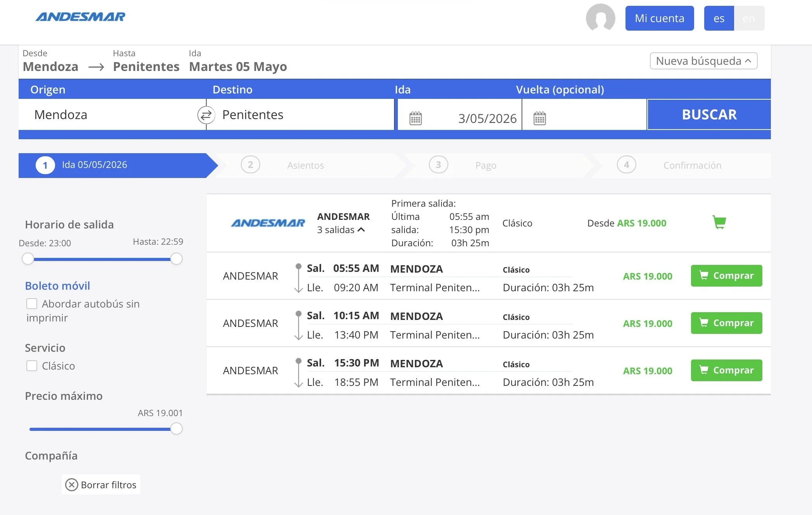Click the Andesmar logo in header
The image size is (812, 515).
tap(80, 17)
